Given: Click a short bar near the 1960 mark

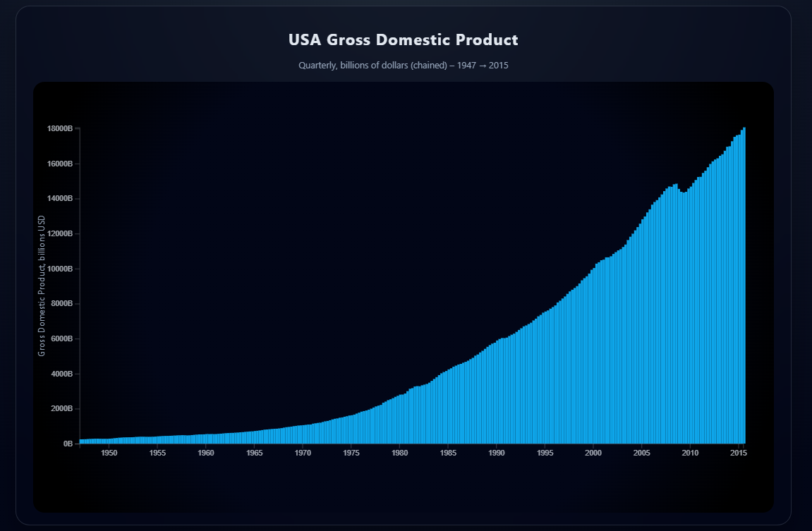Looking at the screenshot, I should [x=206, y=439].
